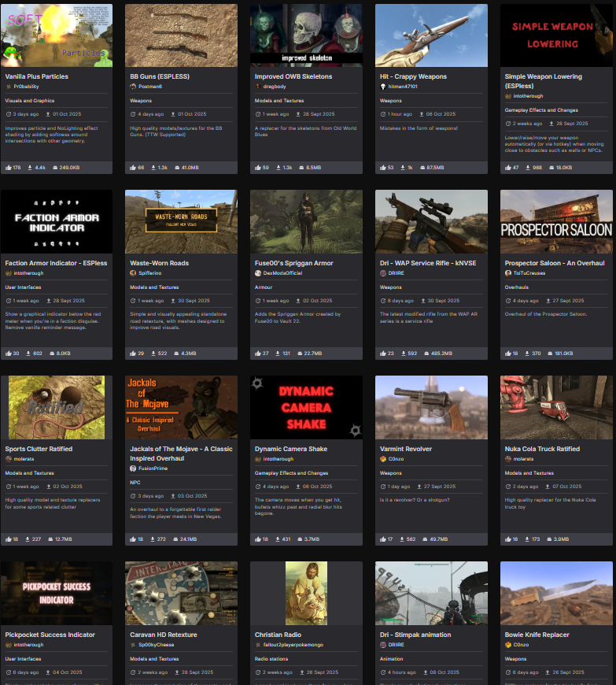The height and width of the screenshot is (685, 616).
Task: Open Dri - Stimpak animation title
Action: click(x=415, y=635)
